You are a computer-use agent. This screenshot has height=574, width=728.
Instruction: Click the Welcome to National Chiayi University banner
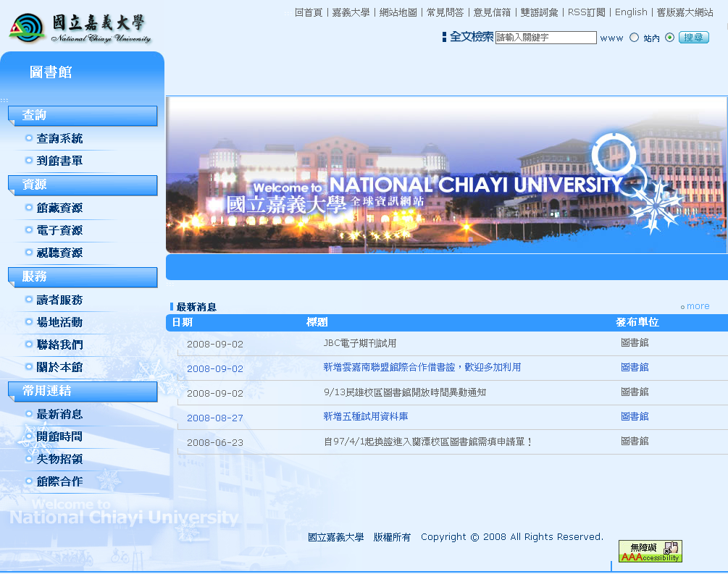click(446, 175)
